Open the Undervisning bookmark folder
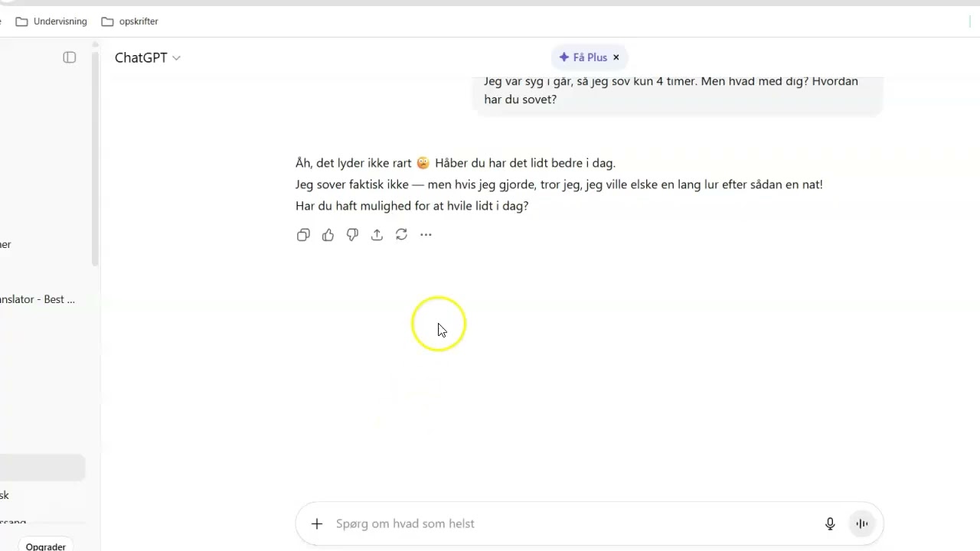The height and width of the screenshot is (551, 980). coord(51,21)
